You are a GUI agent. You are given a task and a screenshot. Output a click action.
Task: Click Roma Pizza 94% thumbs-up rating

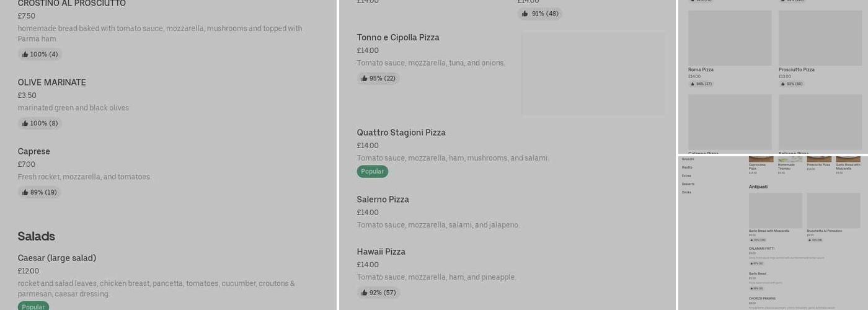coord(701,84)
